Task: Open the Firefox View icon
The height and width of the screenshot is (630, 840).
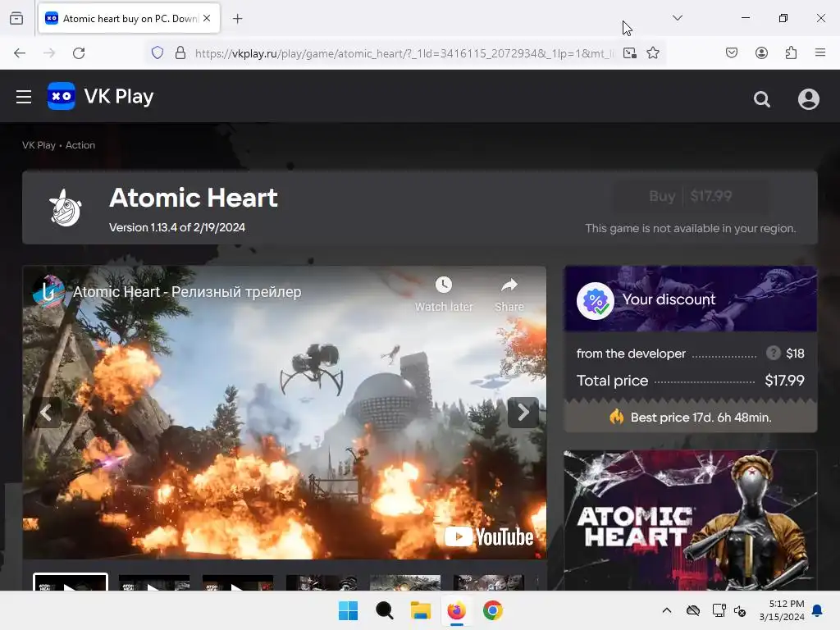Action: coord(16,18)
